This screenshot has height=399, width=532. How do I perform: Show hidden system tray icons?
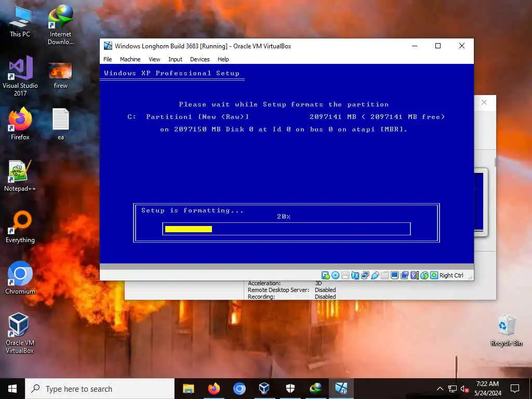[x=440, y=389]
